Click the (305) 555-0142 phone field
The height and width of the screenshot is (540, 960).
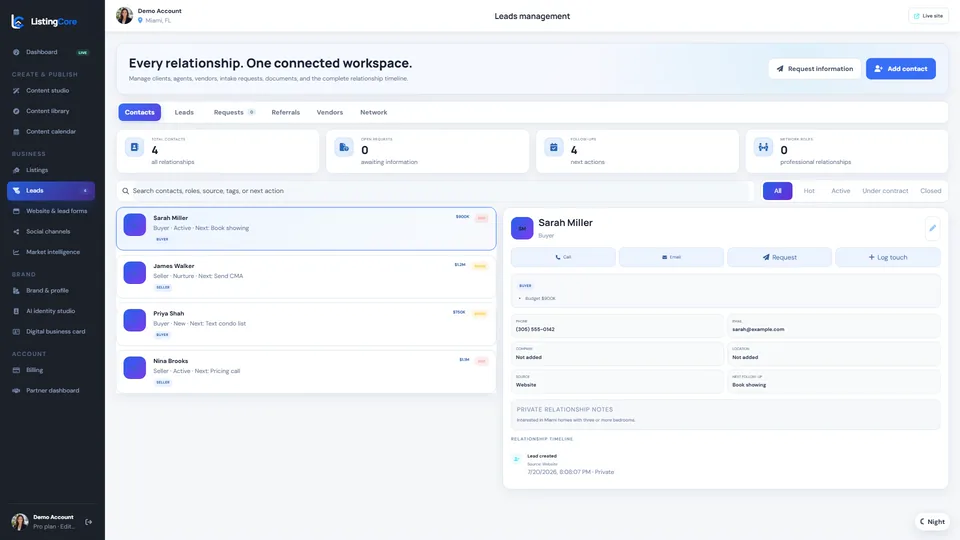click(617, 326)
